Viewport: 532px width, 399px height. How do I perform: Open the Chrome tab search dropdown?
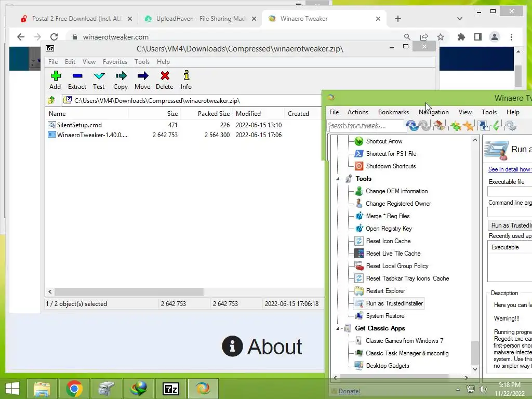pos(459,19)
